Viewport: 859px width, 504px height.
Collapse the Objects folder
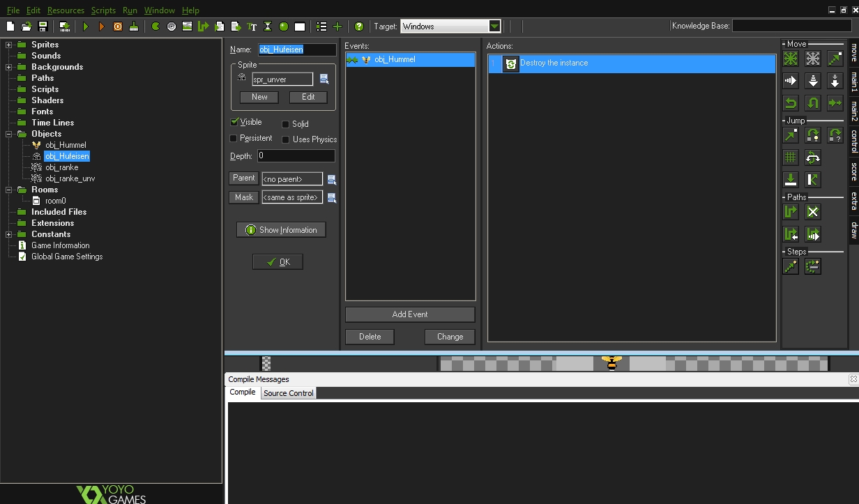click(x=9, y=134)
